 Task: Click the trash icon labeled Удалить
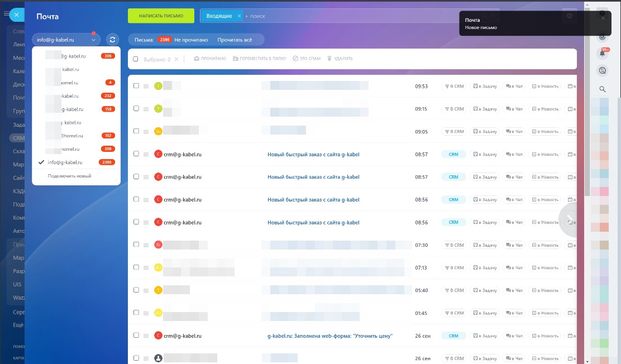click(x=329, y=59)
